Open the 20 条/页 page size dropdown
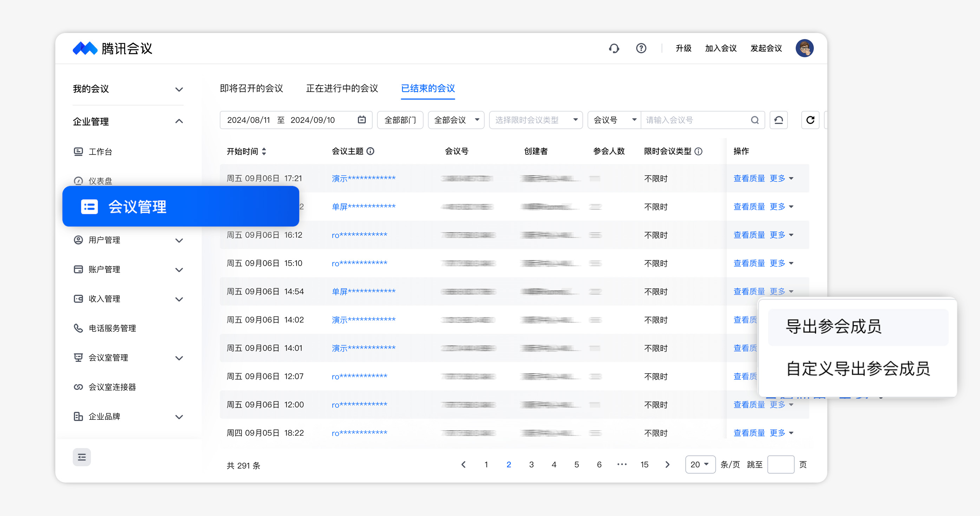980x516 pixels. coord(700,465)
